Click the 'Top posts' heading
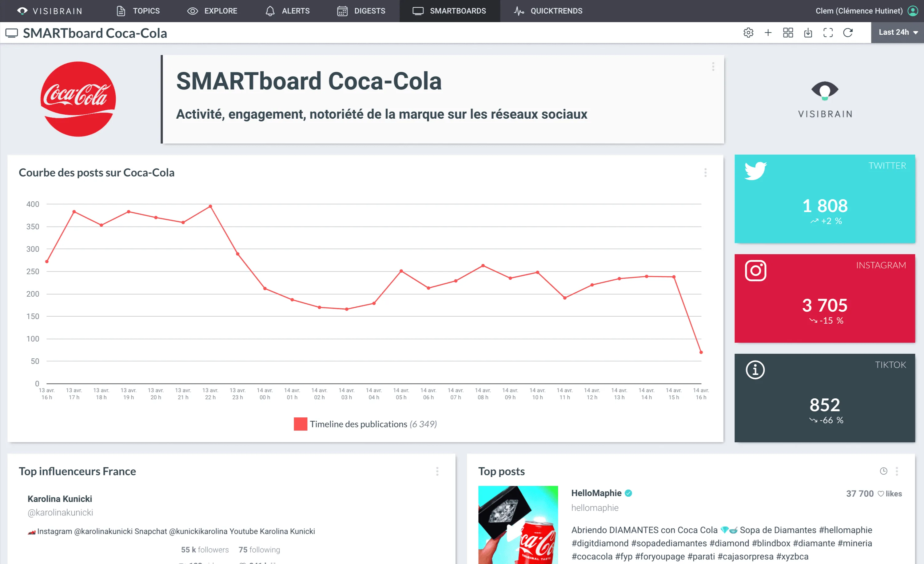924x564 pixels. [x=501, y=471]
